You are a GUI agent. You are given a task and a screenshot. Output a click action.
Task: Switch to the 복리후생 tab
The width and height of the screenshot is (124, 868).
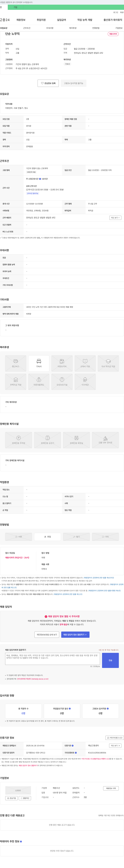point(73,28)
